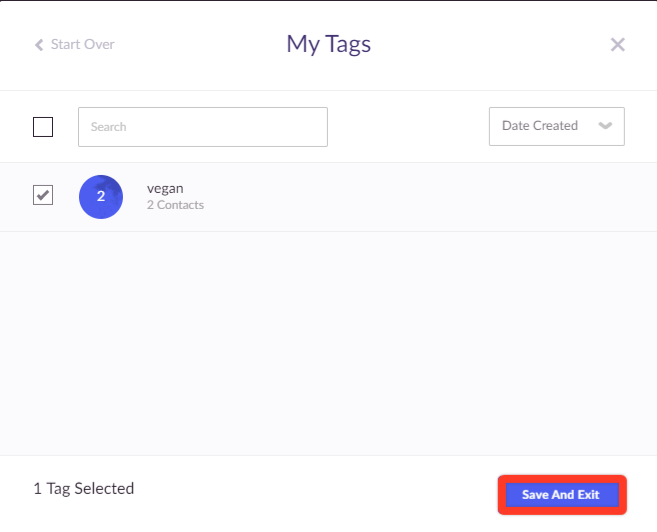Click the checkmark icon on vegan row

43,195
